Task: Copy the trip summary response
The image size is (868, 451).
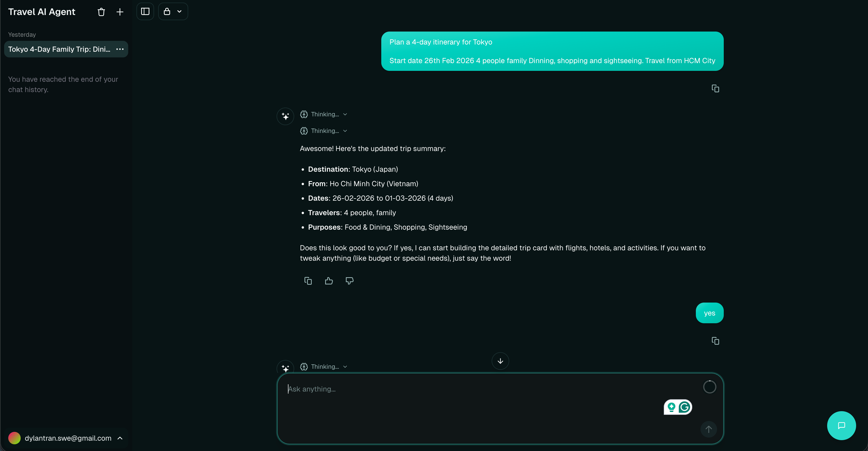Action: point(308,281)
